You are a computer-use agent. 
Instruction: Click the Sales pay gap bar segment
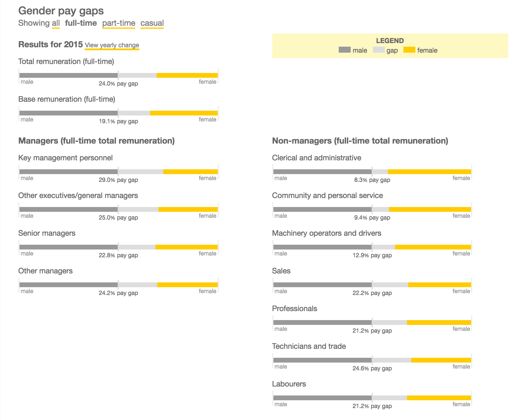[x=390, y=285]
